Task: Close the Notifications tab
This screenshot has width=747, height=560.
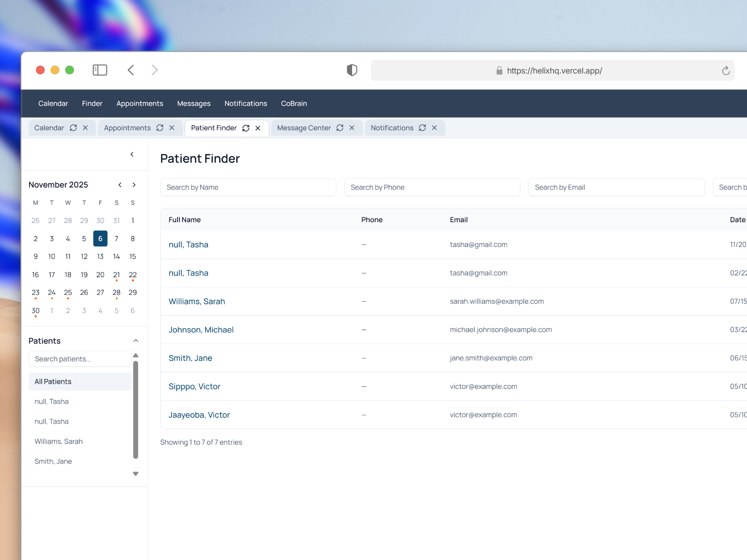Action: pos(435,128)
